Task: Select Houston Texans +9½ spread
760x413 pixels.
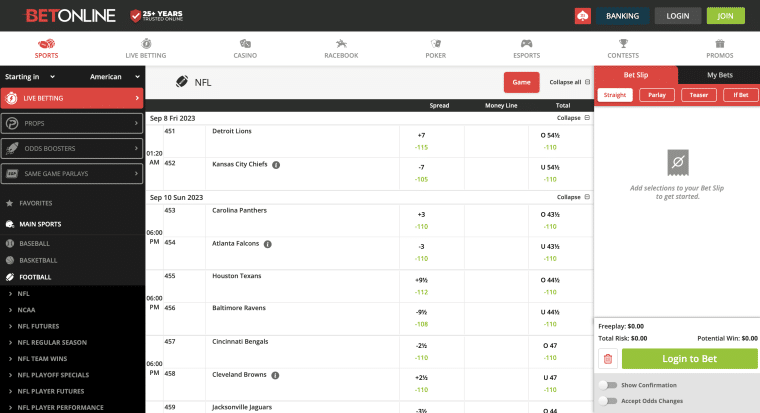Action: (421, 286)
